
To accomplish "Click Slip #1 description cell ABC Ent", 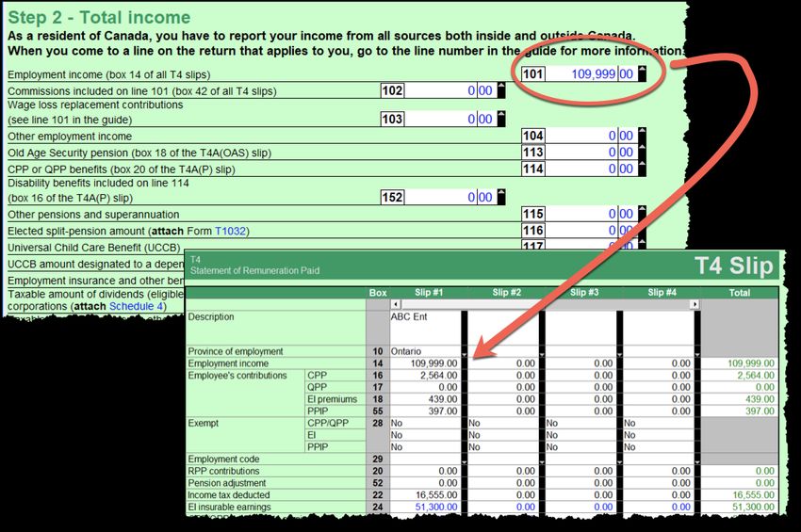I will [425, 328].
